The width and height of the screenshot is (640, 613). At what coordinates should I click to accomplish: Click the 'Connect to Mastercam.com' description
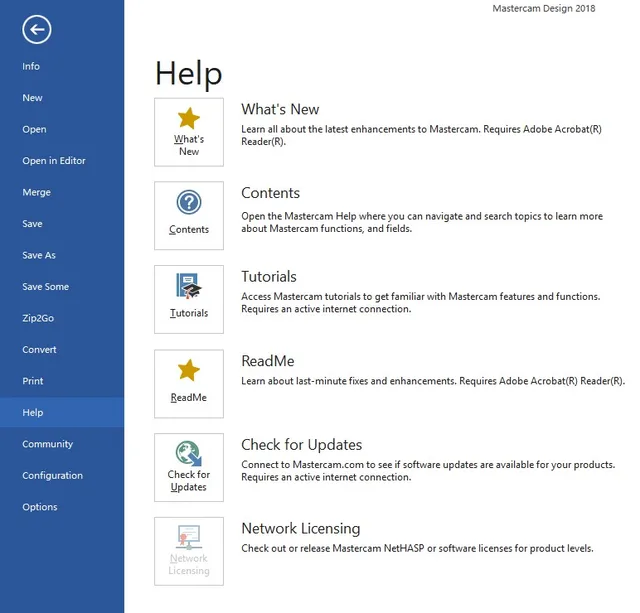[x=428, y=471]
